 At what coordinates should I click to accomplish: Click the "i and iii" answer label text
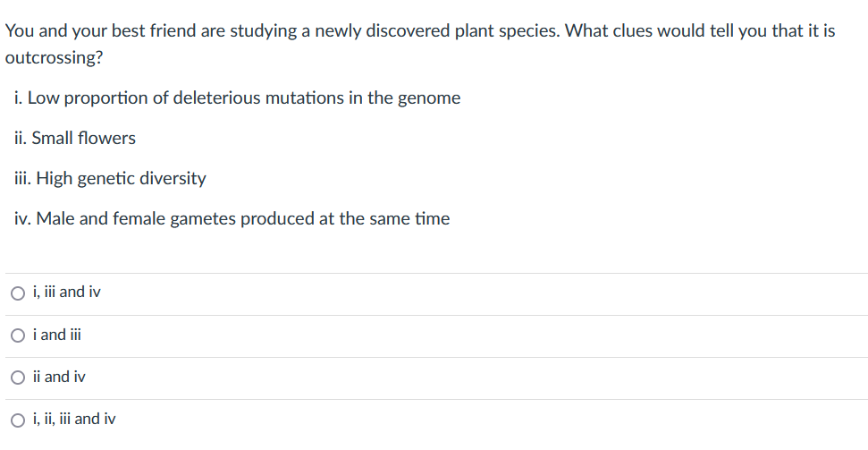(56, 335)
